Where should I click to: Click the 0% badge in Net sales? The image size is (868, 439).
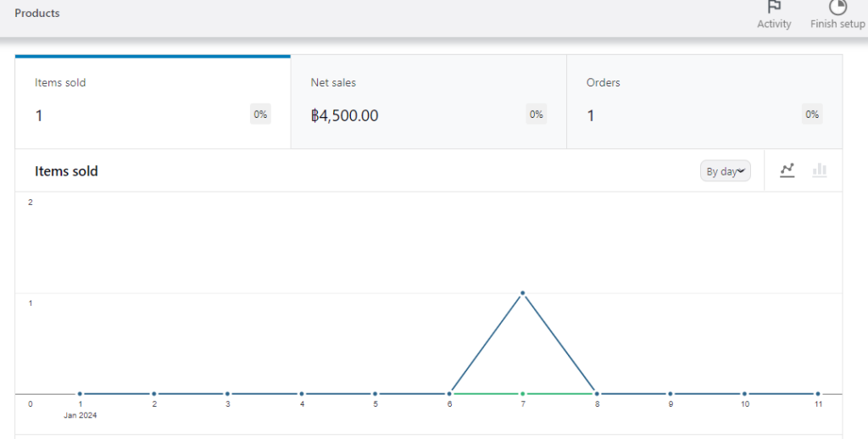tap(536, 114)
